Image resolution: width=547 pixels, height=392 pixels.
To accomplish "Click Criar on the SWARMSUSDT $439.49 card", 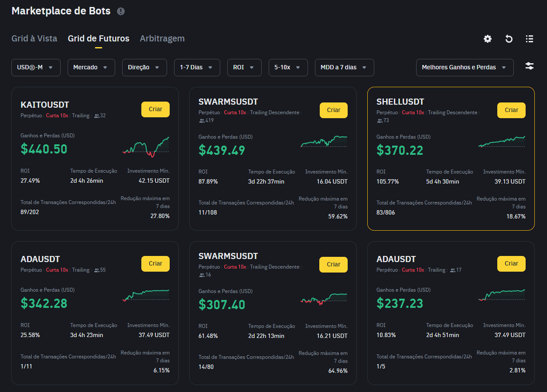I will click(334, 110).
